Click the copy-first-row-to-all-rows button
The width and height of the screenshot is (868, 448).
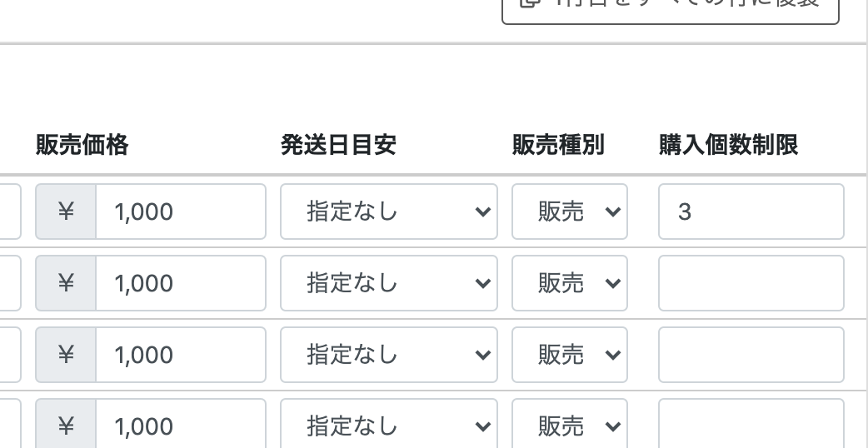click(x=670, y=8)
